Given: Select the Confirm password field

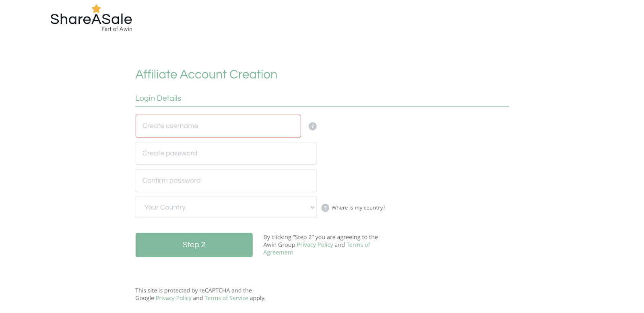Looking at the screenshot, I should (x=226, y=181).
